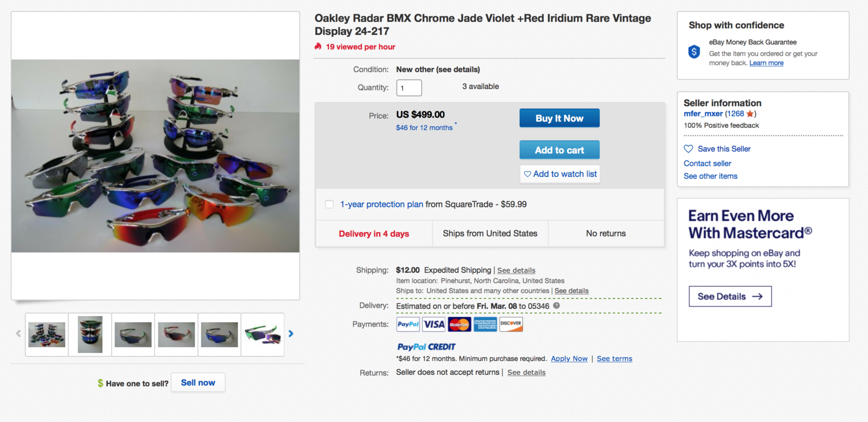Click the quantity input field
This screenshot has width=868, height=422.
[x=409, y=88]
